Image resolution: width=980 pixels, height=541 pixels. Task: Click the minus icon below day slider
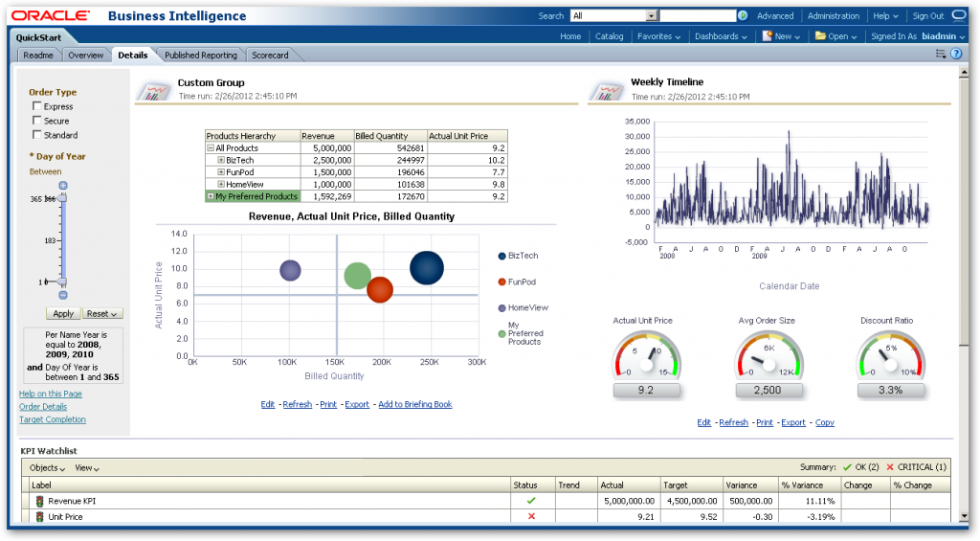pos(63,295)
